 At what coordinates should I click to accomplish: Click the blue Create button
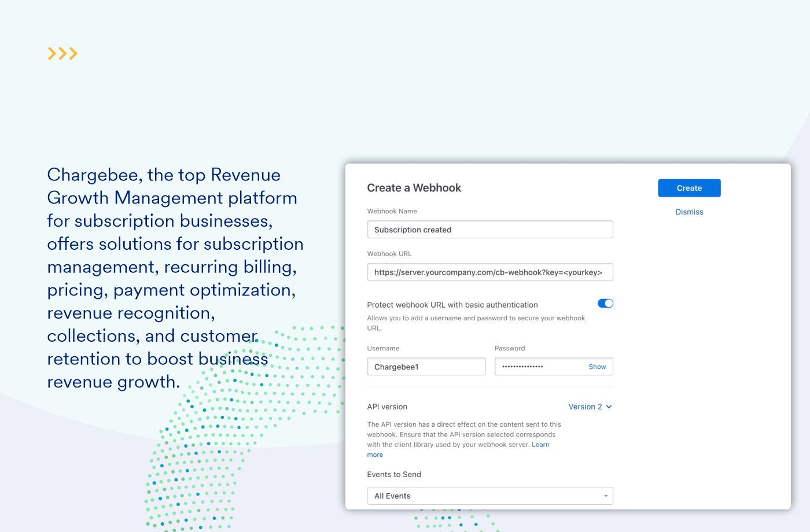click(x=689, y=188)
